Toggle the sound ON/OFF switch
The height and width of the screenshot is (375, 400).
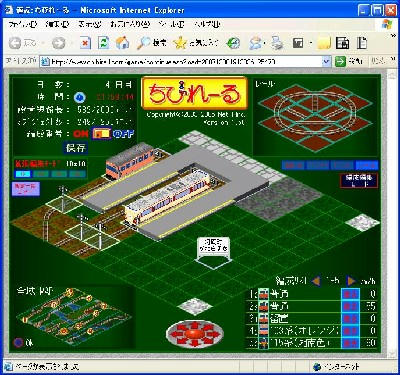tap(102, 134)
